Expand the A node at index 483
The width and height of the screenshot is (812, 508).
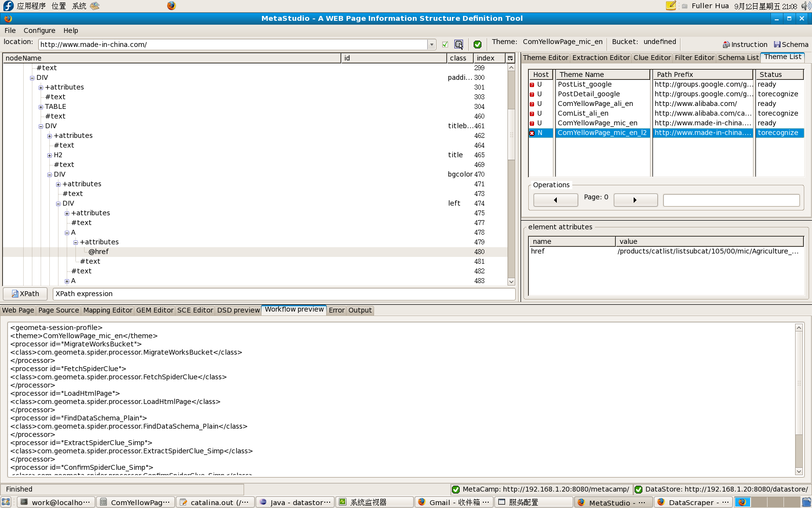click(x=67, y=281)
